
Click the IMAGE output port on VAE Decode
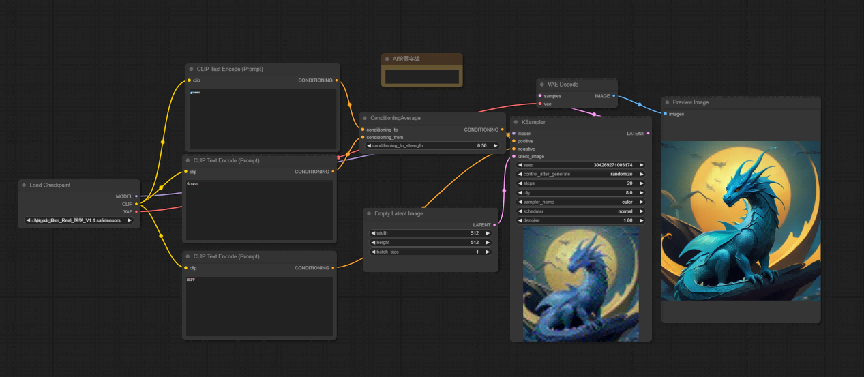pyautogui.click(x=614, y=96)
